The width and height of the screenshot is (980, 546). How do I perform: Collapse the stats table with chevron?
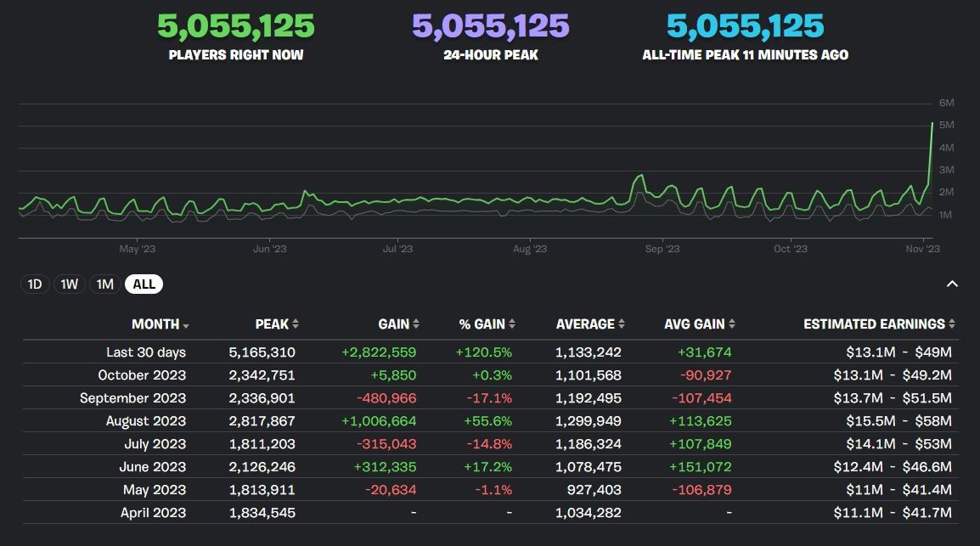point(952,284)
